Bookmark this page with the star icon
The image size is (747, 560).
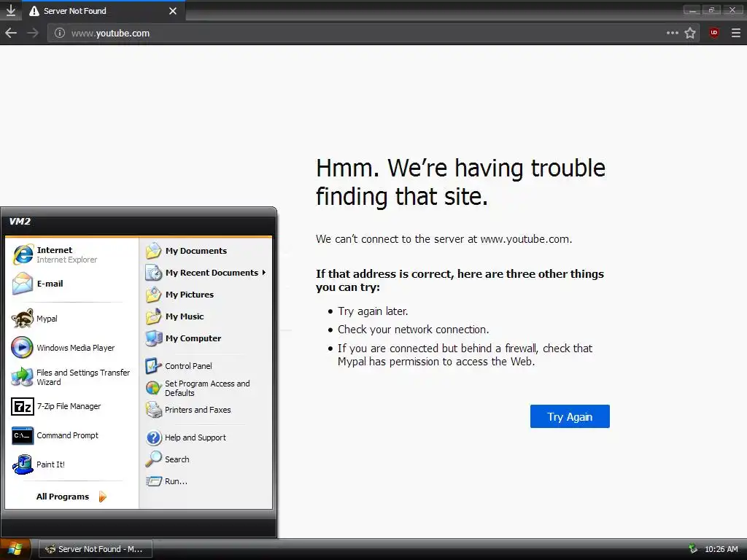[x=690, y=33]
